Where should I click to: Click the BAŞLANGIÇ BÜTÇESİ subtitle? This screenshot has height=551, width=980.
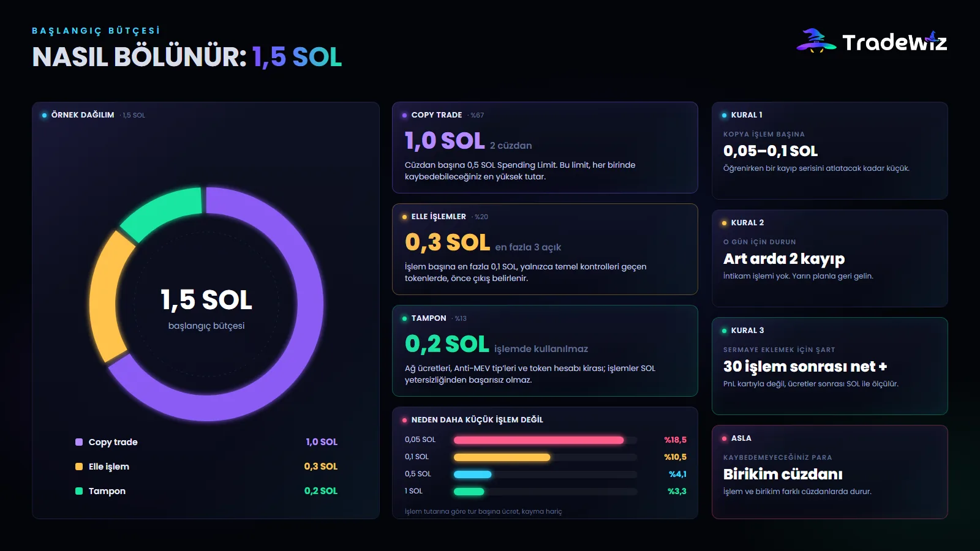(x=96, y=31)
